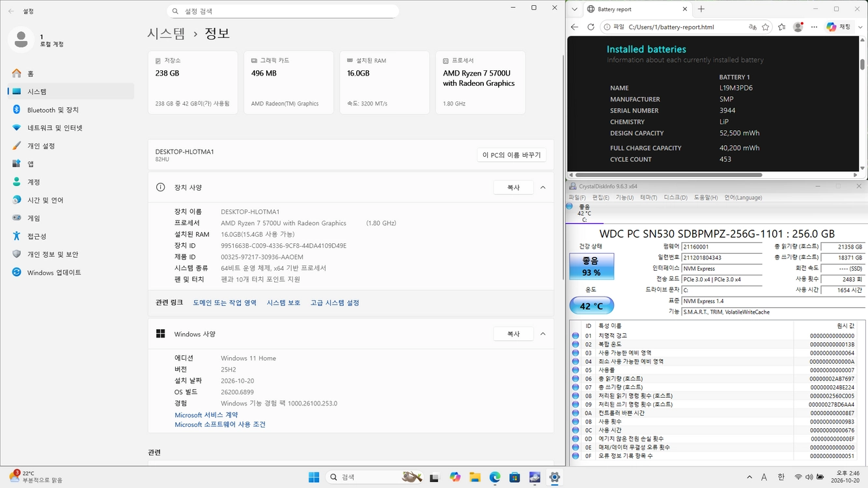
Task: Collapse the Device specifications (장치 사양) section
Action: tap(542, 187)
